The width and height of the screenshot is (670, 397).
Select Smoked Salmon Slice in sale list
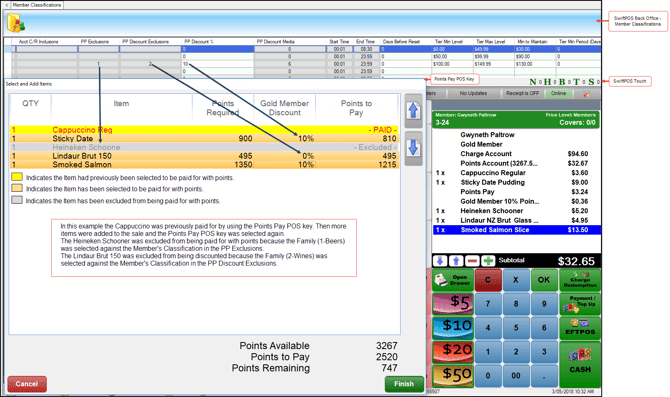517,230
